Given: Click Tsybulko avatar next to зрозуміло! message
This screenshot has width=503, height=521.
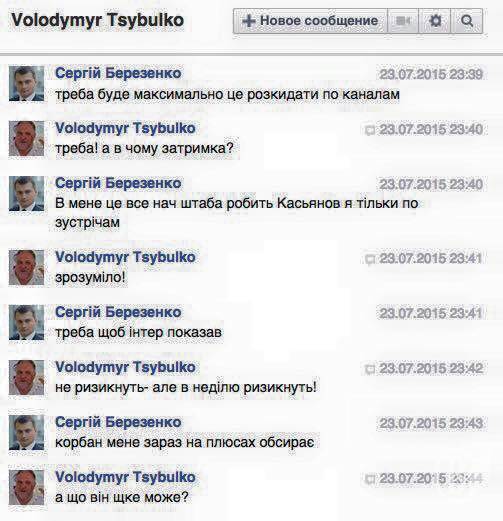Looking at the screenshot, I should tap(26, 268).
